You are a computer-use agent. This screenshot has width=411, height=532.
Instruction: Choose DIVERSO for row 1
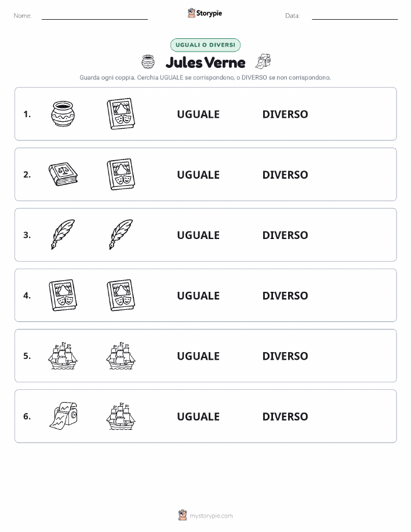click(285, 114)
